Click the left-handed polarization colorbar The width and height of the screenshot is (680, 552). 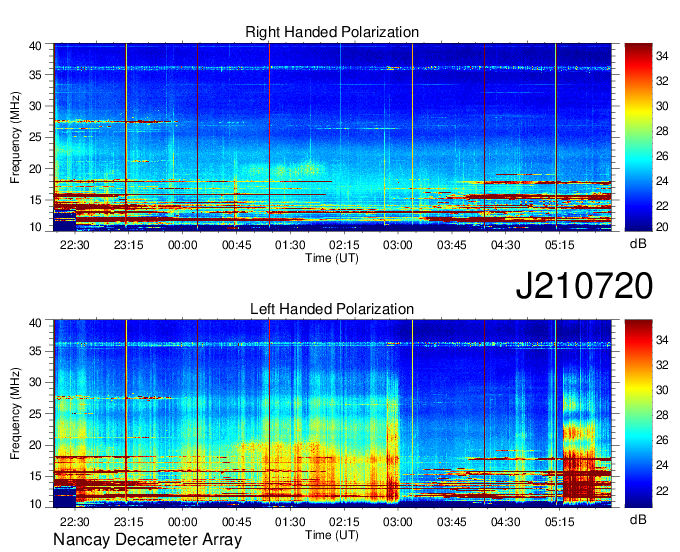click(638, 414)
